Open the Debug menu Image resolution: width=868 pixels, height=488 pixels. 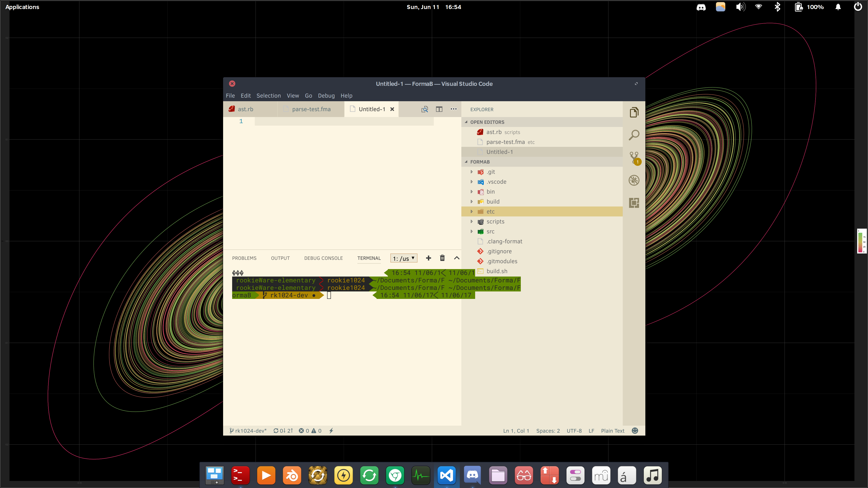pos(326,96)
